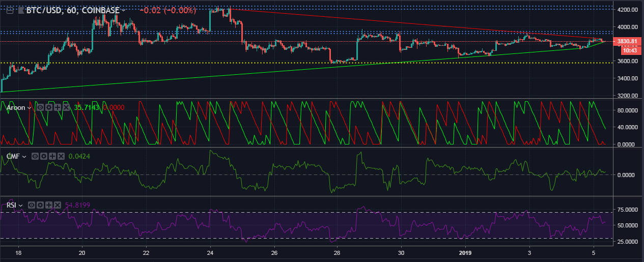Image resolution: width=644 pixels, height=262 pixels.
Task: Click the plus icon next to RSI
Action: tap(49, 205)
